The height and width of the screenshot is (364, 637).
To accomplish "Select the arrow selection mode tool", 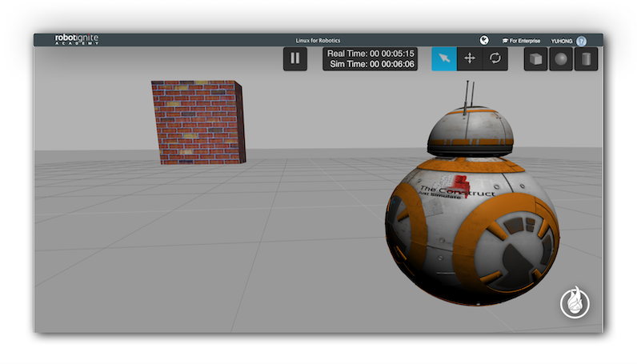I will [x=444, y=58].
